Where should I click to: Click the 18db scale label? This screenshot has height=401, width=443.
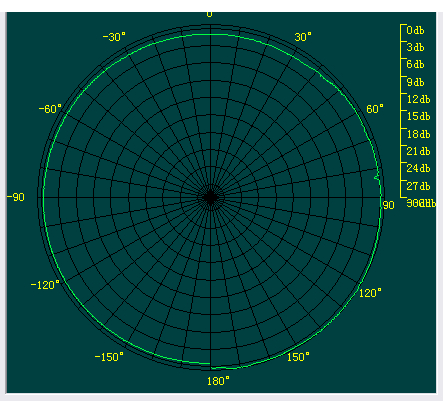418,134
